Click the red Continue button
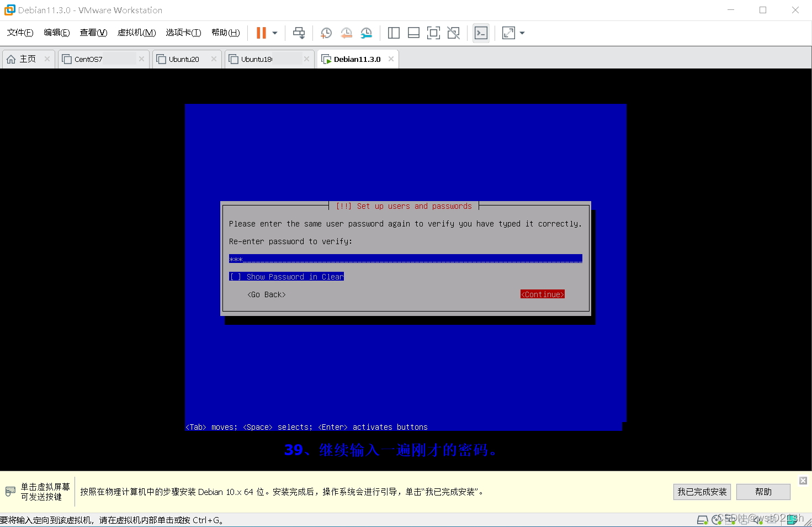Image resolution: width=812 pixels, height=527 pixels. (543, 294)
